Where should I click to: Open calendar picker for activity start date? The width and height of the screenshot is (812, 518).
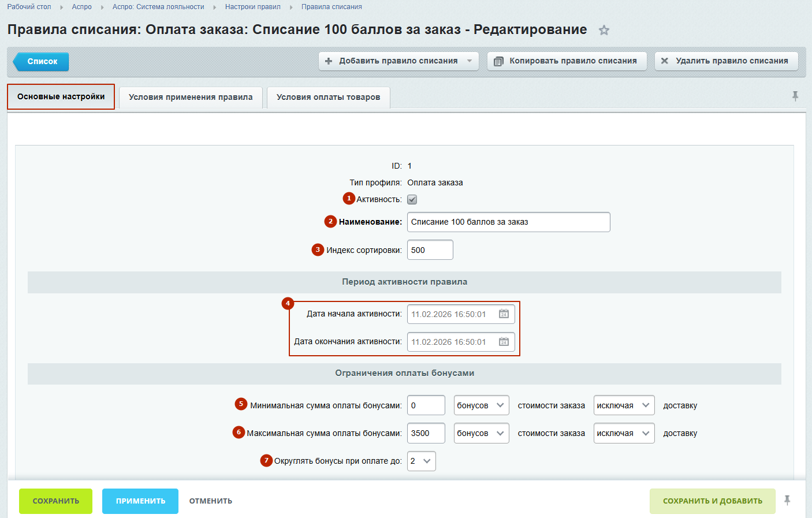coord(504,314)
